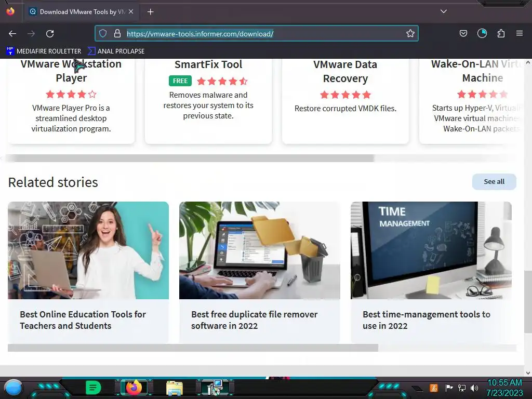
Task: Select the Download VMware Tools tab
Action: point(82,12)
